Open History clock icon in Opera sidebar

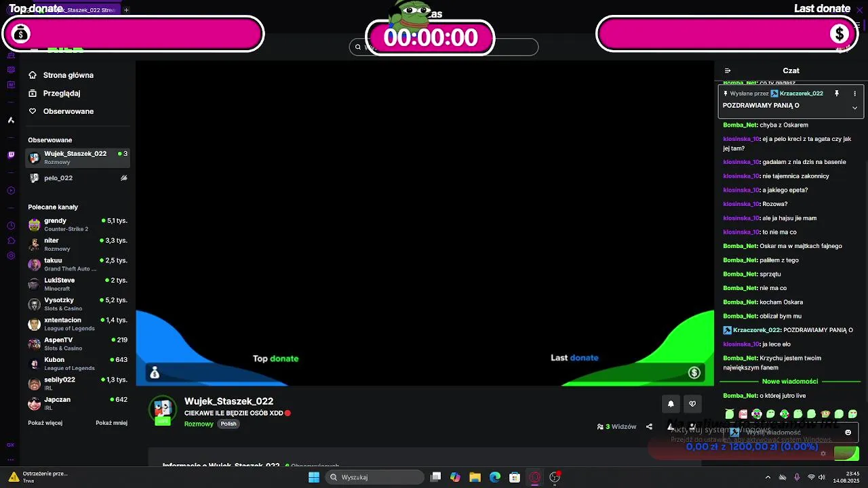pos(11,226)
